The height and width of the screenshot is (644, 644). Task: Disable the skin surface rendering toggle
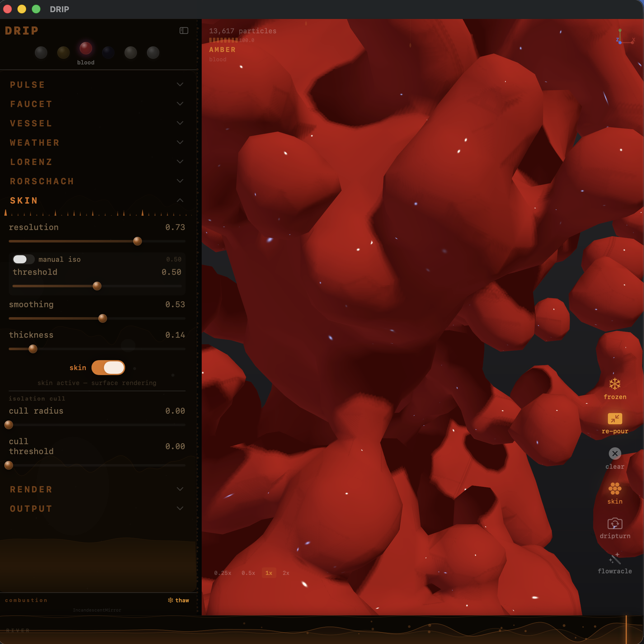coord(108,367)
